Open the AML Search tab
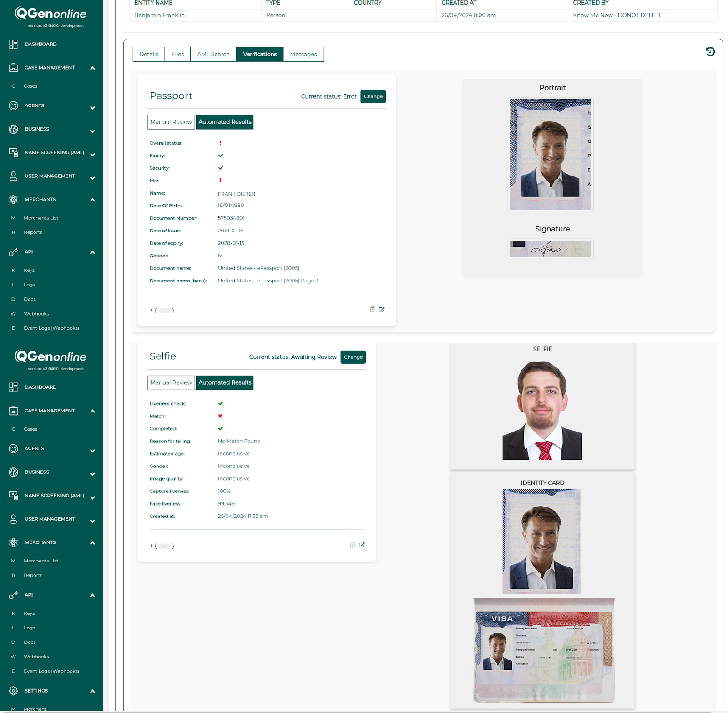Screen dimensions: 728x713 point(213,54)
